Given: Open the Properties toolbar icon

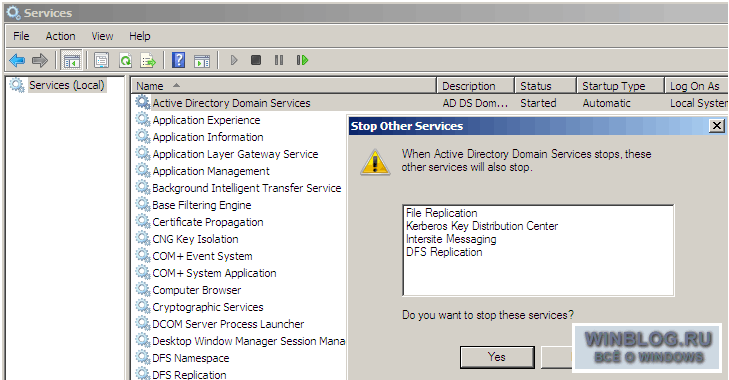Looking at the screenshot, I should click(x=101, y=60).
